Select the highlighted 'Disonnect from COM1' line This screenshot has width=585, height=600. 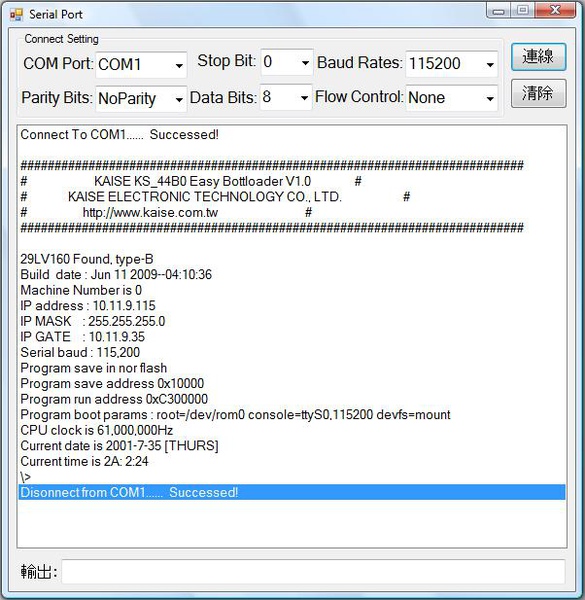pyautogui.click(x=292, y=492)
